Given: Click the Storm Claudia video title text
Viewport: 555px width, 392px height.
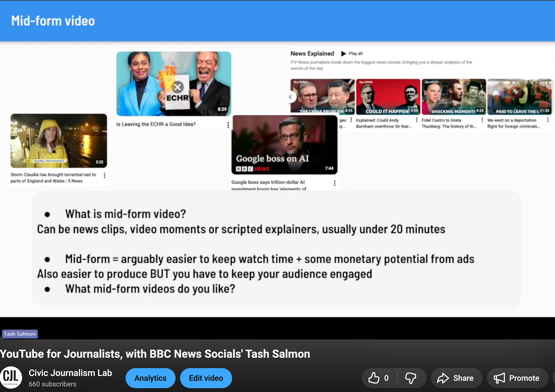Looking at the screenshot, I should (53, 178).
